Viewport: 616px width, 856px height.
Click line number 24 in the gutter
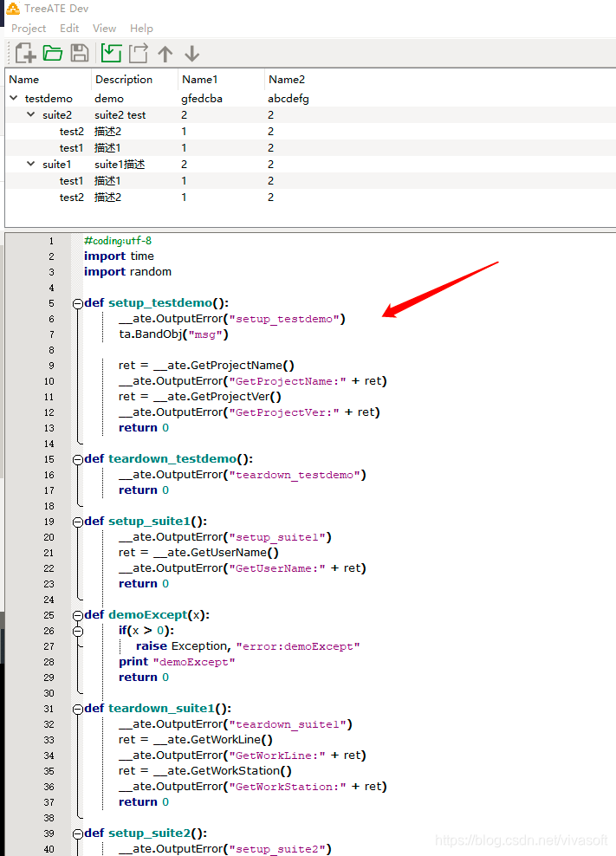tap(49, 600)
